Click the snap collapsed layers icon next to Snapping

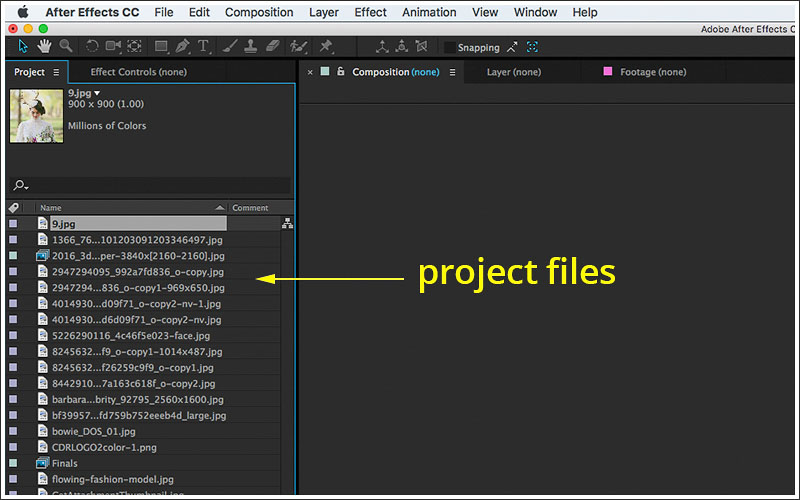pyautogui.click(x=512, y=47)
